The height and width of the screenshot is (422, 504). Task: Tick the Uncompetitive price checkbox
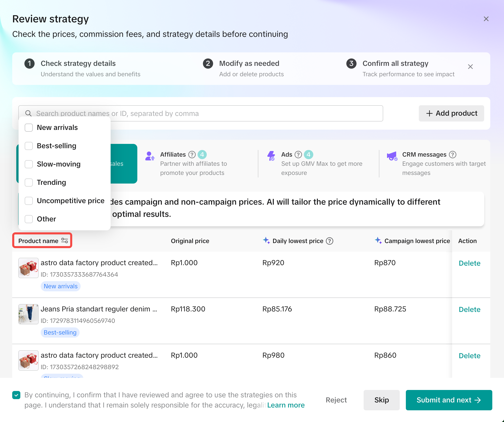click(x=29, y=201)
